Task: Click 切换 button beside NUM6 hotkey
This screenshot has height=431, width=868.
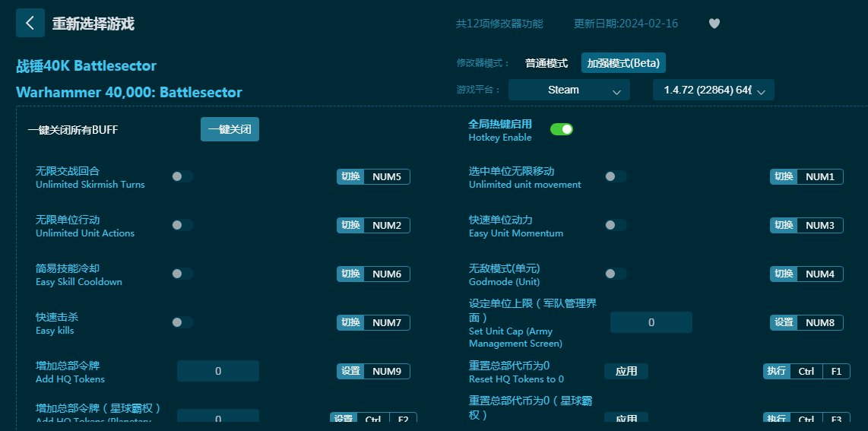Action: pyautogui.click(x=350, y=274)
